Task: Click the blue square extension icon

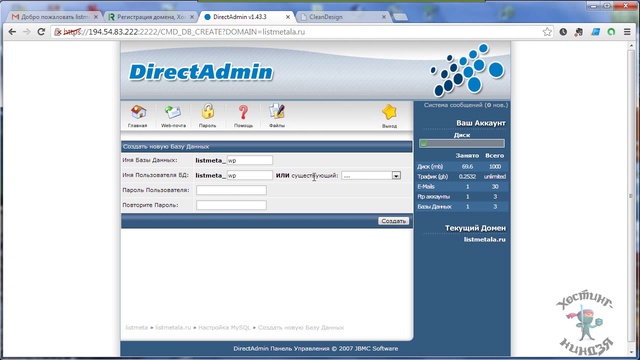Action: pos(596,32)
